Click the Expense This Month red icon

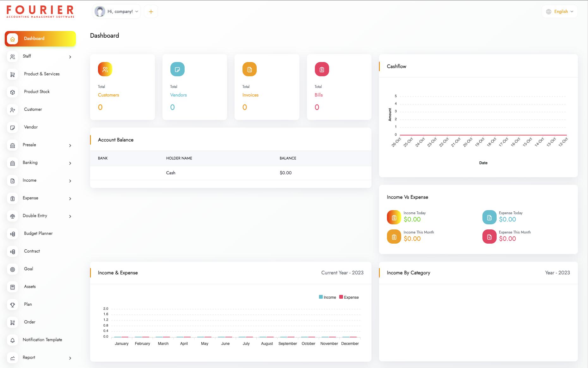(x=489, y=236)
